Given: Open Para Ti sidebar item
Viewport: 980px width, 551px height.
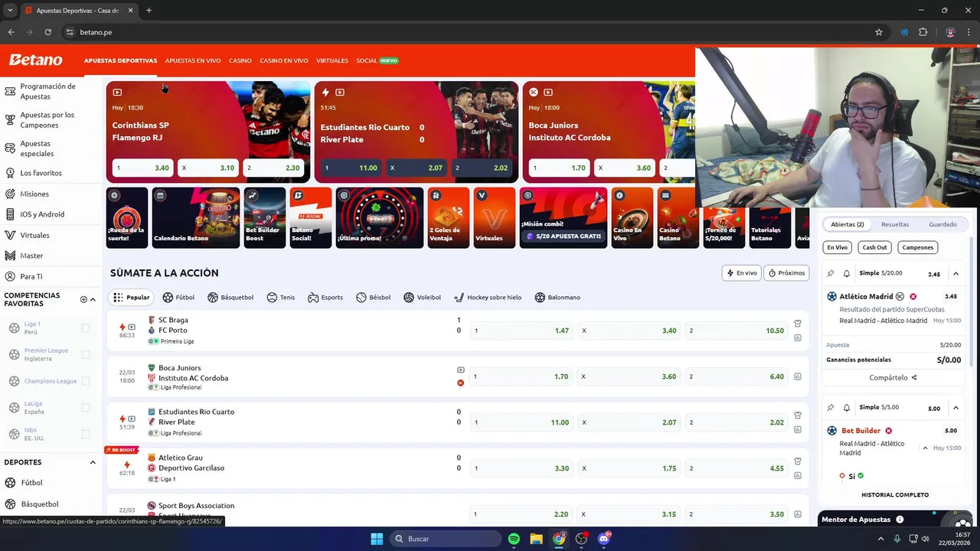Looking at the screenshot, I should (24, 276).
